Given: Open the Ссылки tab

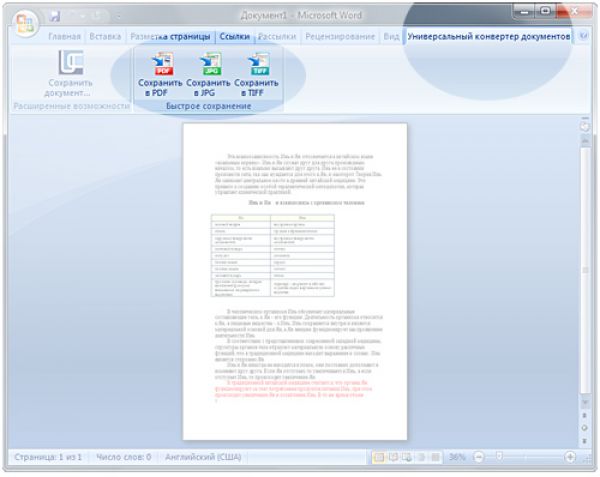Looking at the screenshot, I should tap(235, 37).
